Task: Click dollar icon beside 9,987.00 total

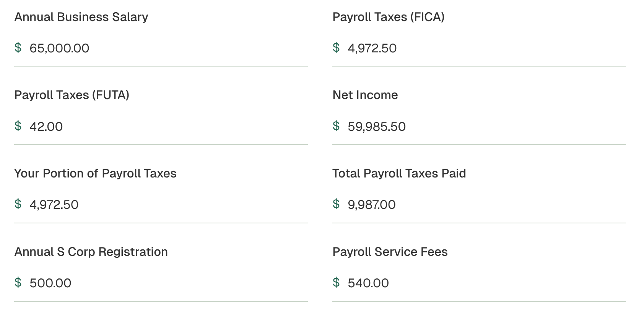Action: tap(336, 204)
